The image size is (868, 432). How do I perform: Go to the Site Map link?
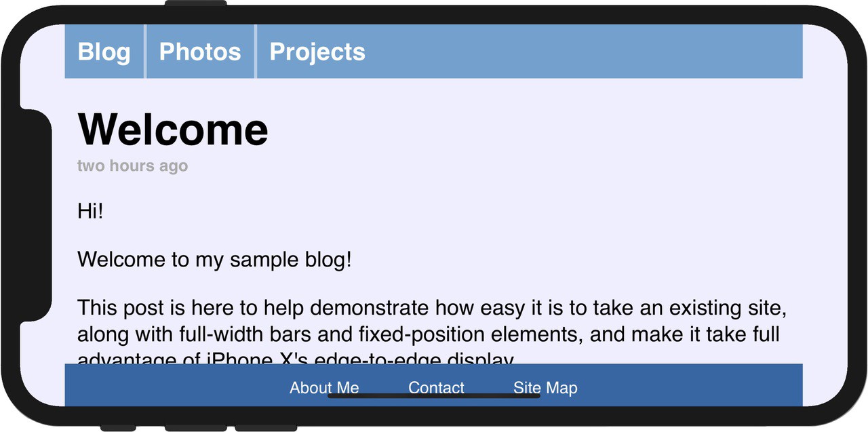(x=545, y=388)
